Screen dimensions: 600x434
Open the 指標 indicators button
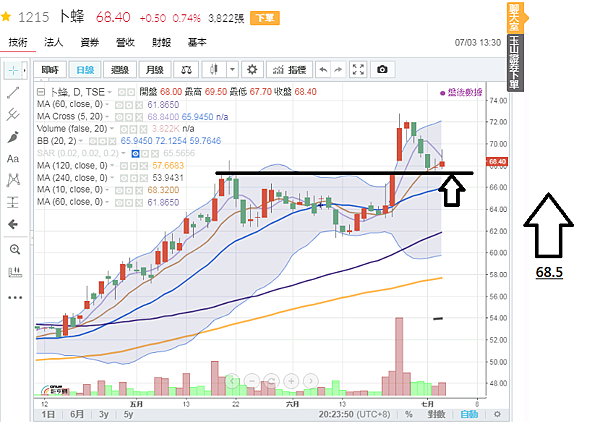click(x=289, y=70)
